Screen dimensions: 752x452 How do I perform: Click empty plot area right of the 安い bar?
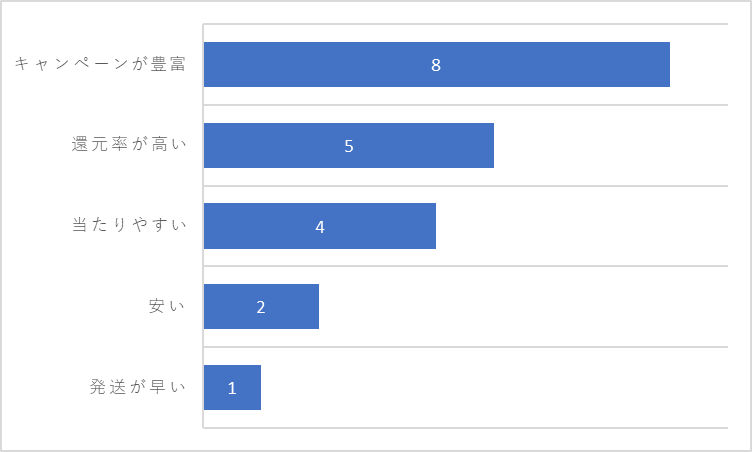coord(523,307)
